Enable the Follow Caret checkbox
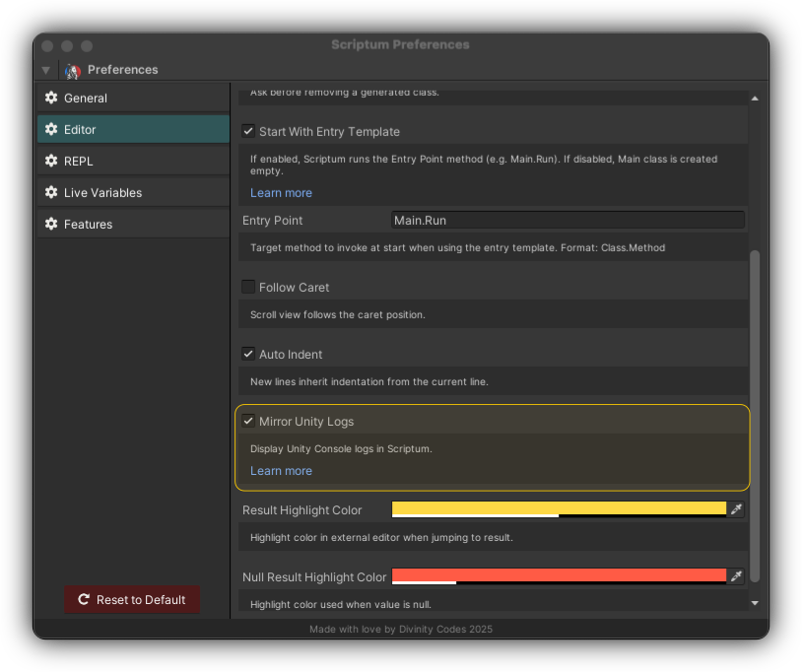802x672 pixels. (248, 287)
